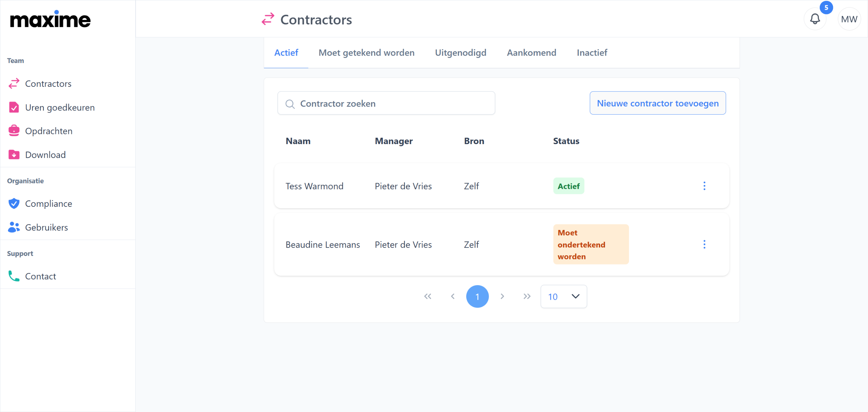Navigate to Compliance page
The height and width of the screenshot is (412, 868).
coord(48,204)
